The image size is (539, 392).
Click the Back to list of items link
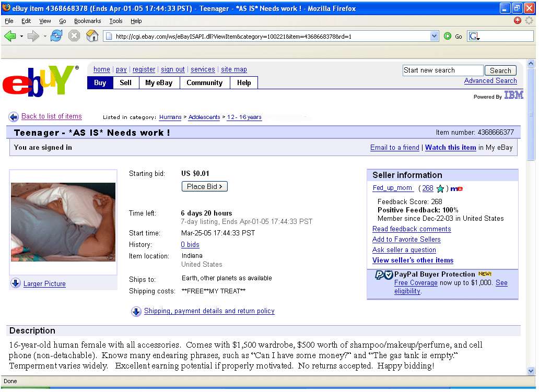52,116
